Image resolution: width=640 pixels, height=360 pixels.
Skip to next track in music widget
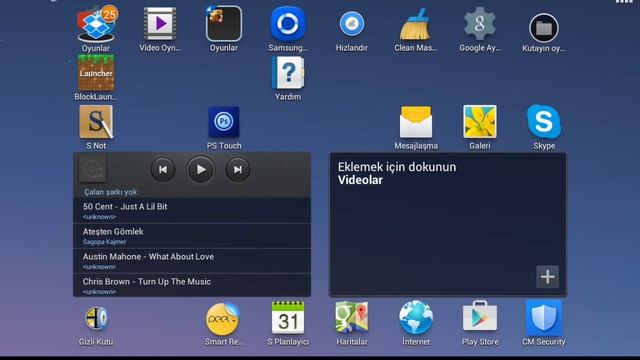(238, 169)
